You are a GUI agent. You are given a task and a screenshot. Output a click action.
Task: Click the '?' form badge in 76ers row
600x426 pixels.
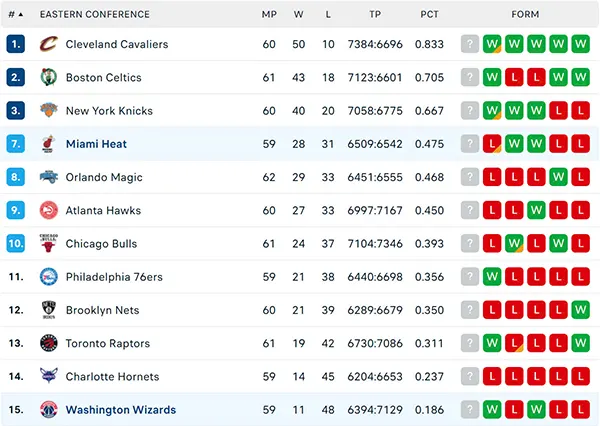(x=470, y=277)
